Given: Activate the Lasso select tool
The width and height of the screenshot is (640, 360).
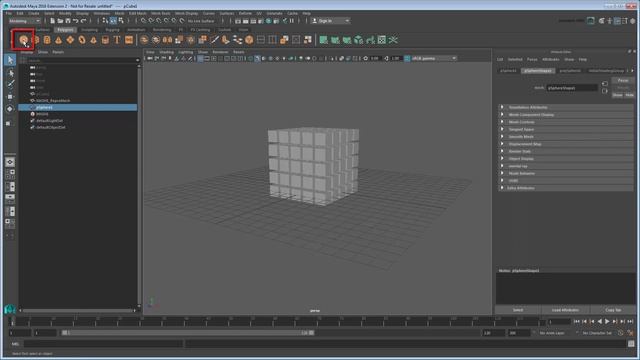Looking at the screenshot, I should [10, 73].
